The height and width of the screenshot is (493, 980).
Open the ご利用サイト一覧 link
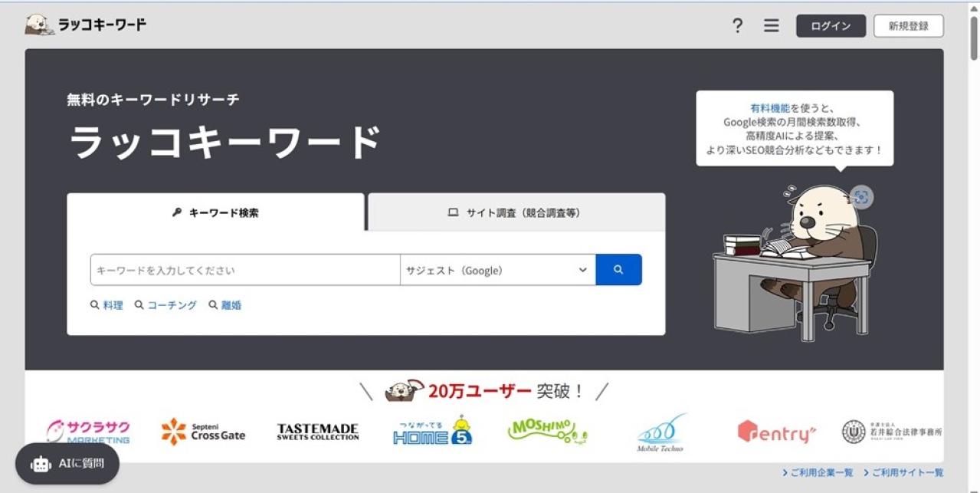click(x=903, y=473)
